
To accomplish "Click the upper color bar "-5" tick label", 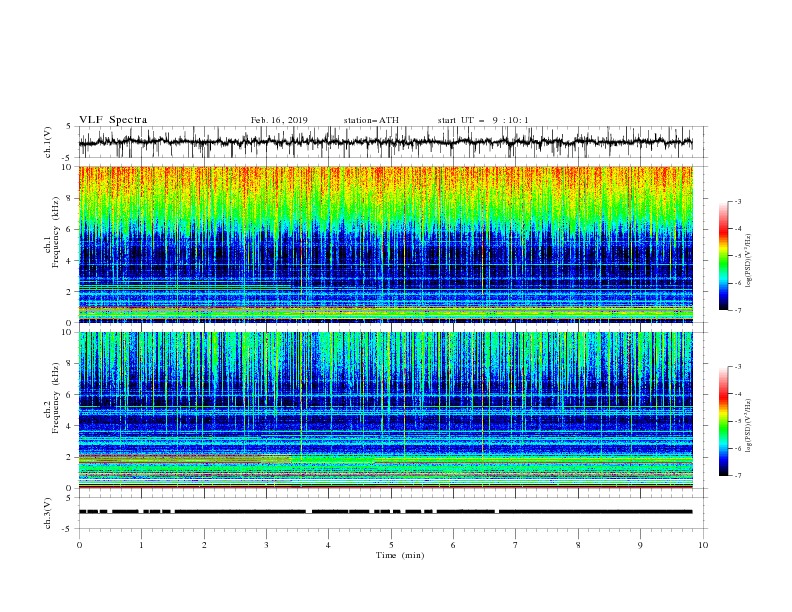I will point(737,256).
